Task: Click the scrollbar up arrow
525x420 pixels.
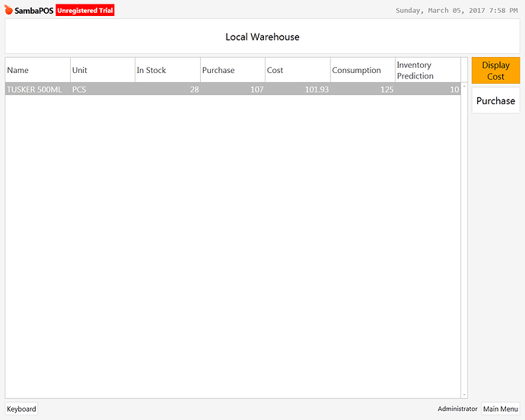Action: tap(464, 85)
